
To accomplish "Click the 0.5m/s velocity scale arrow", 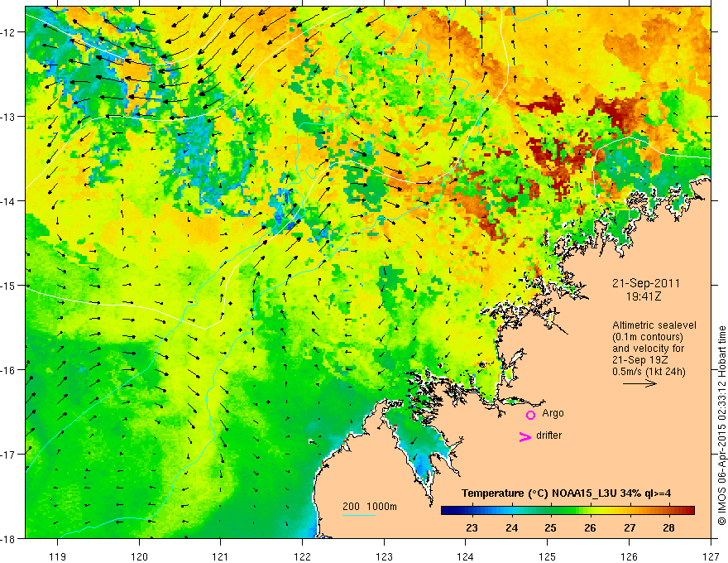I will tap(639, 383).
